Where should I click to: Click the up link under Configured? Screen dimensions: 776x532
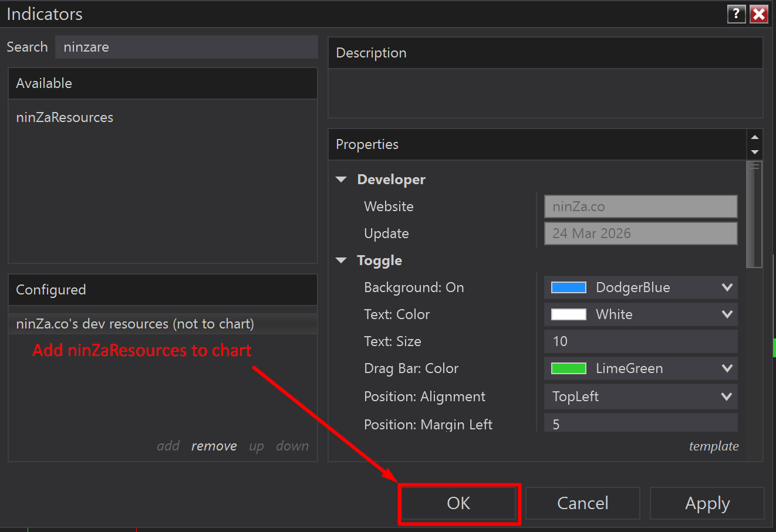(x=257, y=446)
